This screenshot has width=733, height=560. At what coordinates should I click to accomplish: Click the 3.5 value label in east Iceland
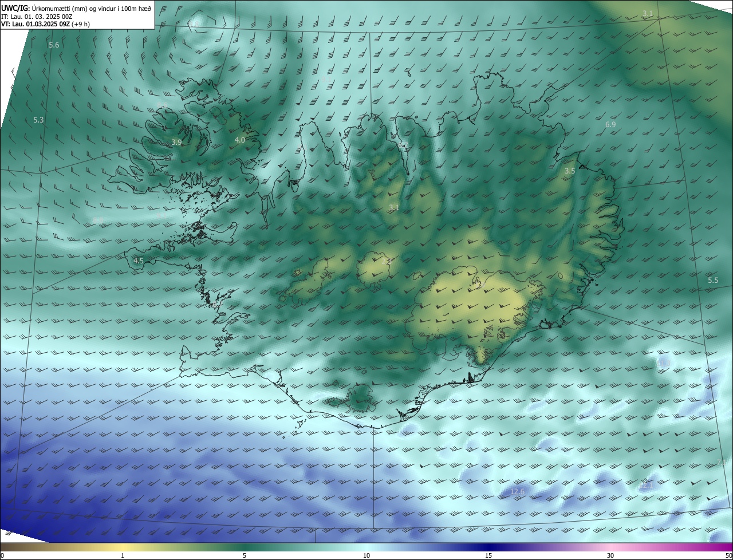570,171
